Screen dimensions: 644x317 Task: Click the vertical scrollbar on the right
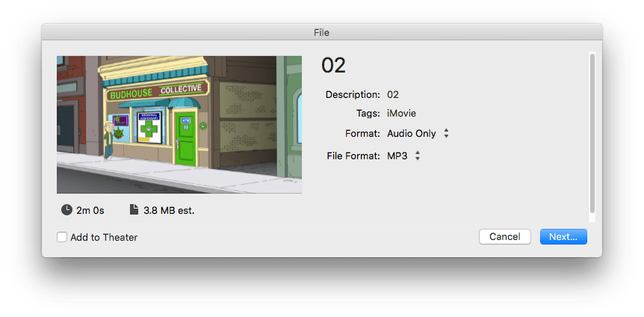592,135
